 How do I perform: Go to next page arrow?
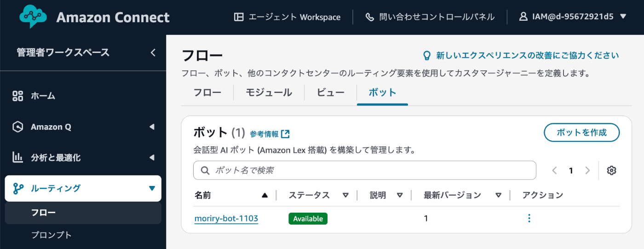tap(587, 171)
